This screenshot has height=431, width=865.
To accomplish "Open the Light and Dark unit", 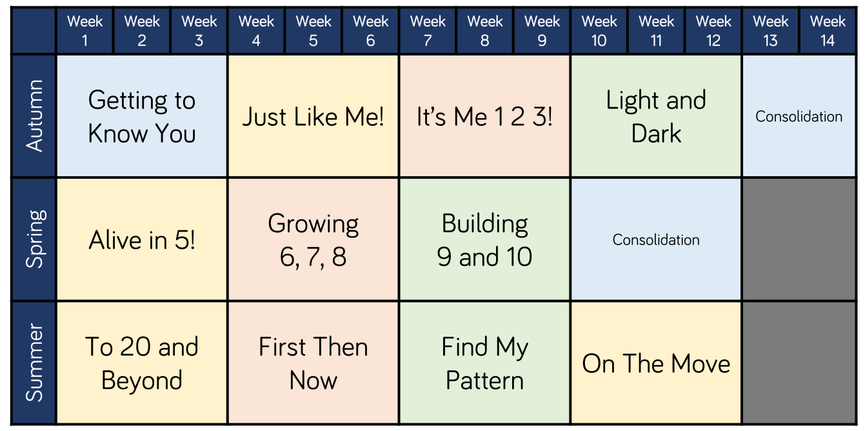I will click(656, 116).
